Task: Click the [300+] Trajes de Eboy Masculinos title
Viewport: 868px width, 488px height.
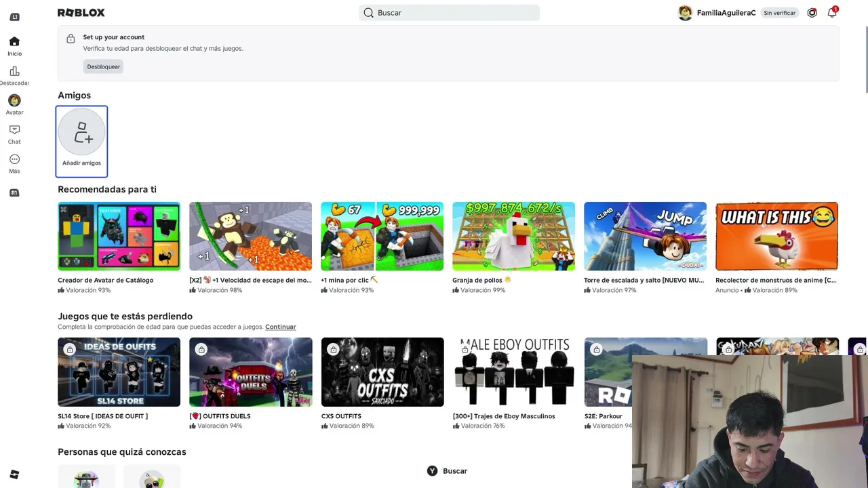Action: 504,416
